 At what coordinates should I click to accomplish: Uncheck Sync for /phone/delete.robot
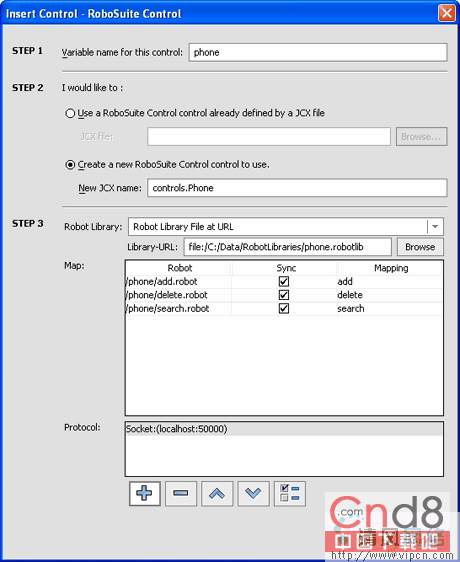click(284, 295)
